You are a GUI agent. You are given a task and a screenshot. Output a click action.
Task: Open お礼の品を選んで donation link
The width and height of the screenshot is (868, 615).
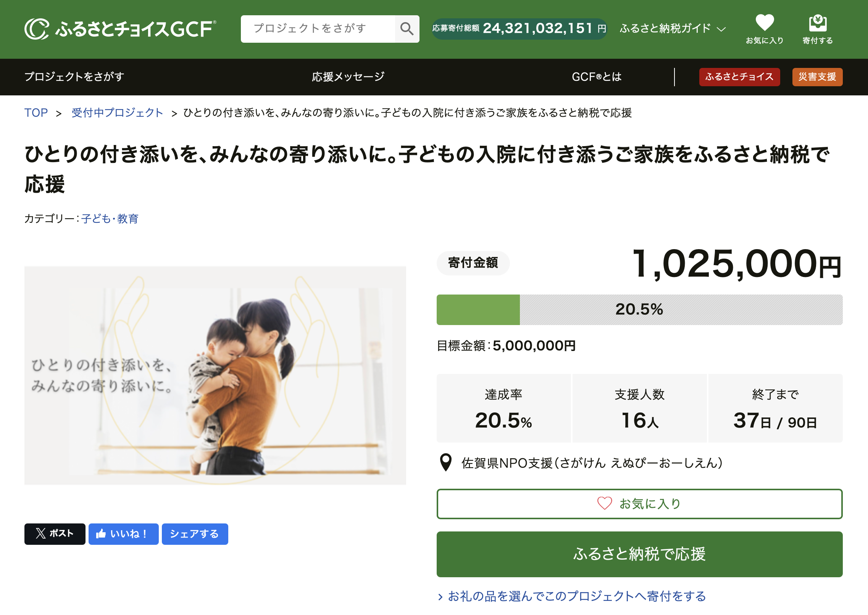pos(576,596)
